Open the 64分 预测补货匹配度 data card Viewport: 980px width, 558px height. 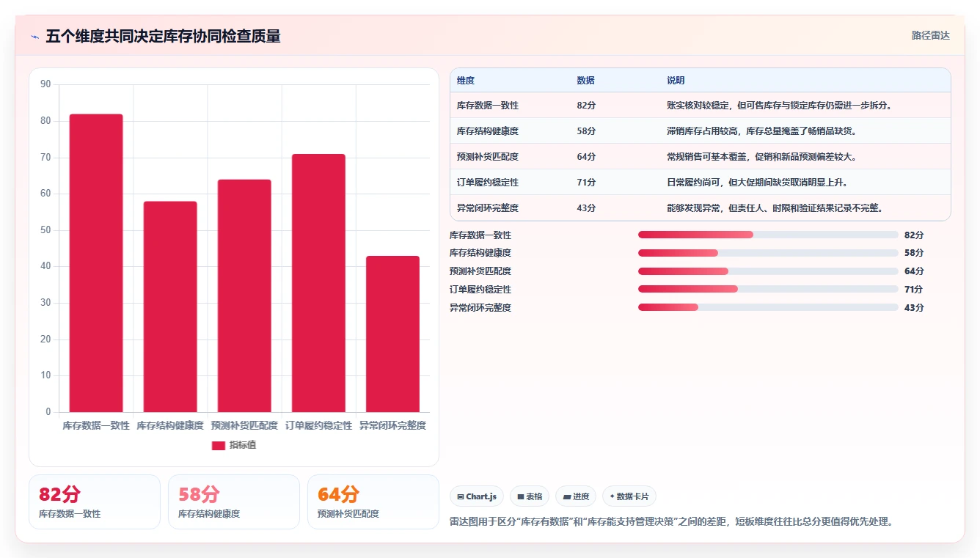(373, 502)
